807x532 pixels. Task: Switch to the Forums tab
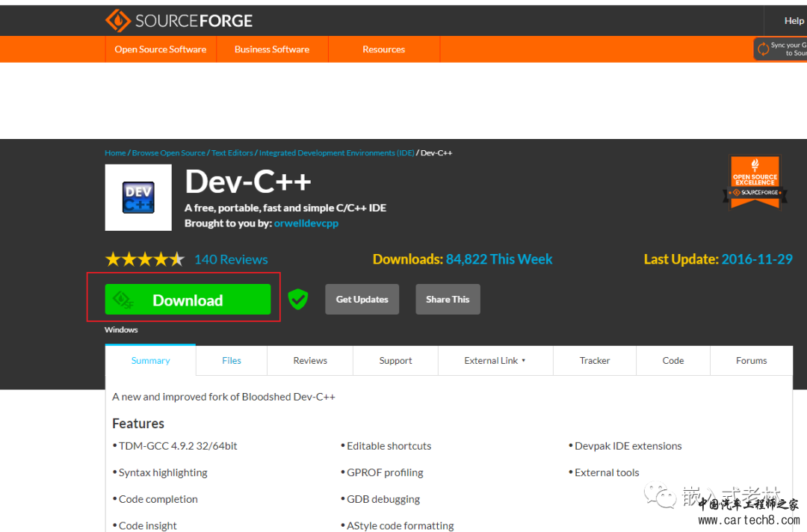coord(752,361)
